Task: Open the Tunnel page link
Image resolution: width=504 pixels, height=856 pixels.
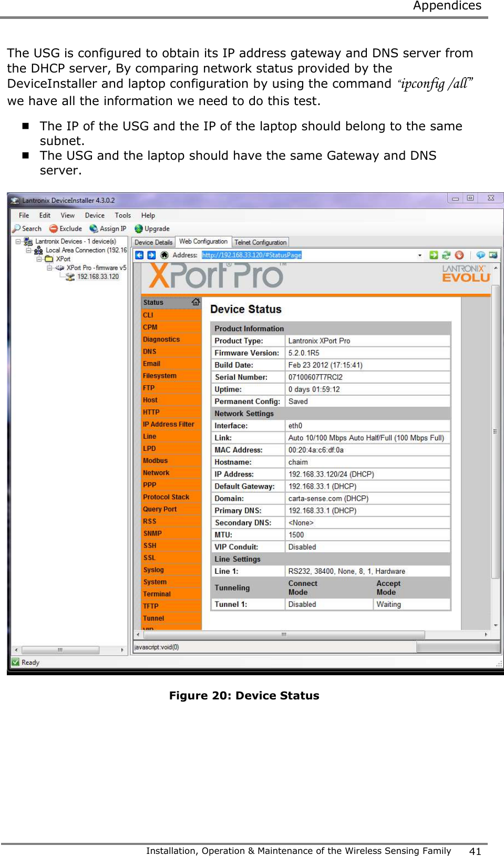Action: tap(153, 618)
